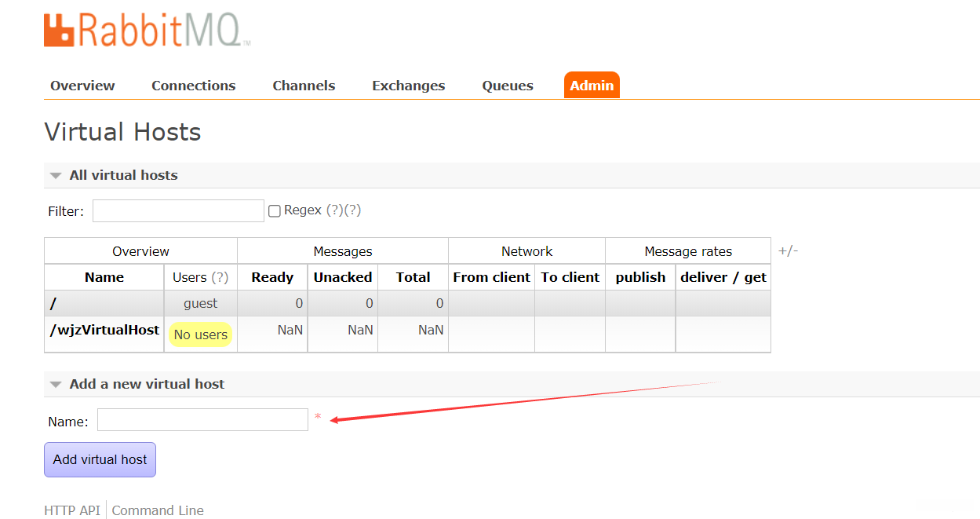
Task: Sort by the Total column
Action: tap(413, 277)
